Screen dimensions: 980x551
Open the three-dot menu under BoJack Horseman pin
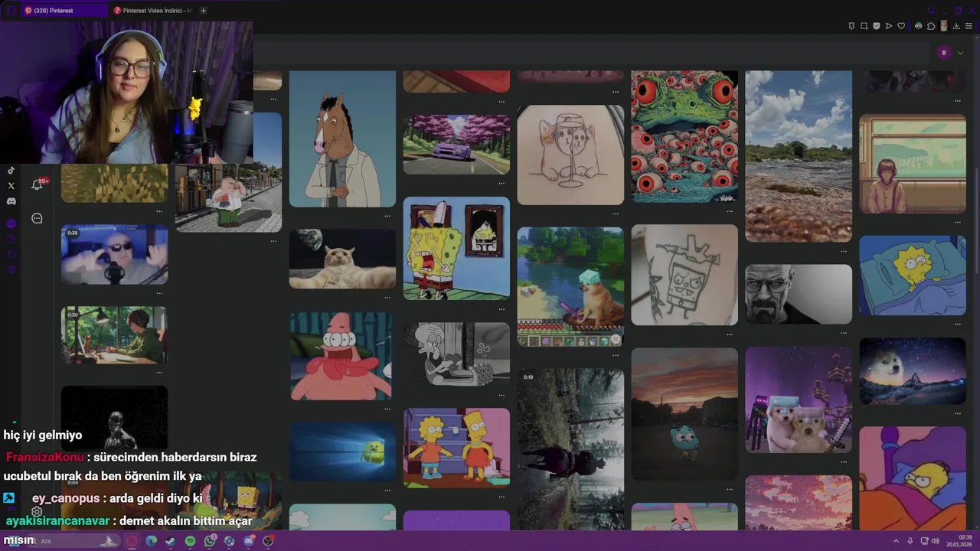pyautogui.click(x=387, y=216)
